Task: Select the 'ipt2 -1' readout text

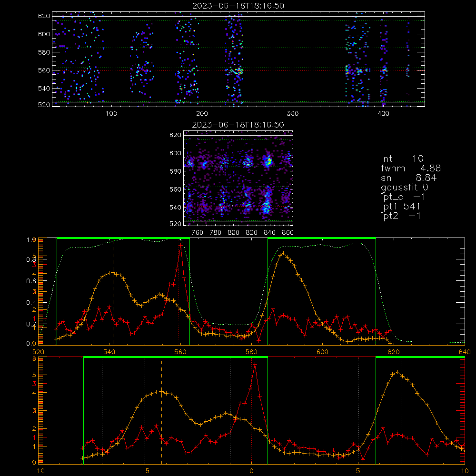Action: [x=400, y=216]
